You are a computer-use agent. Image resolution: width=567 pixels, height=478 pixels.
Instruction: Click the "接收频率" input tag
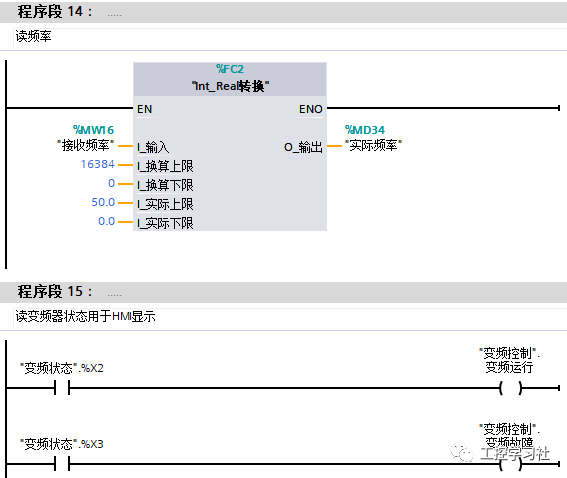click(86, 145)
